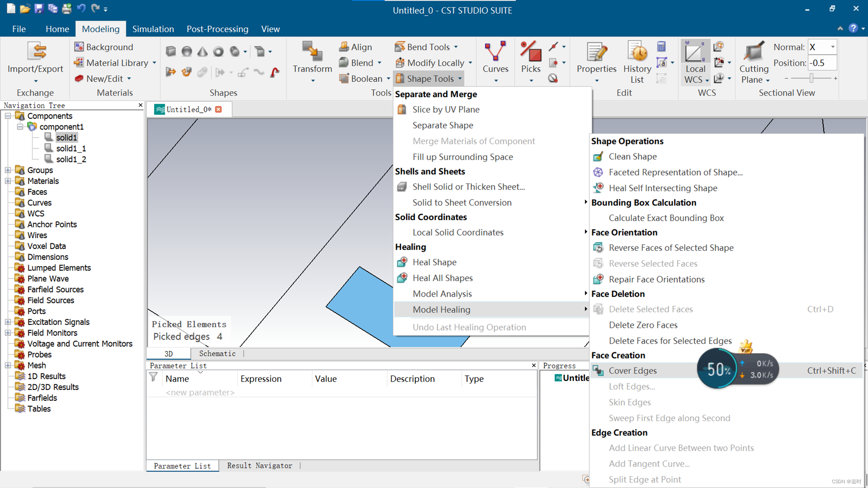Click the cutting plane Position input field

point(822,63)
